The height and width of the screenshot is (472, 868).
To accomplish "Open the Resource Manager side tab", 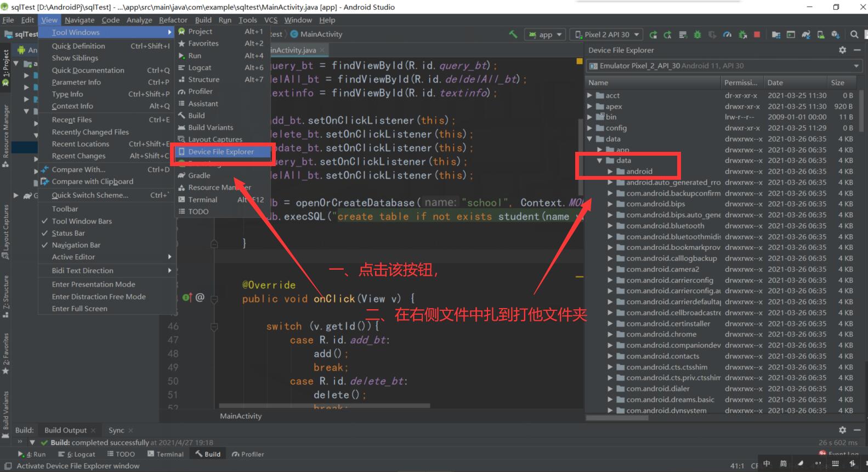I will click(5, 135).
